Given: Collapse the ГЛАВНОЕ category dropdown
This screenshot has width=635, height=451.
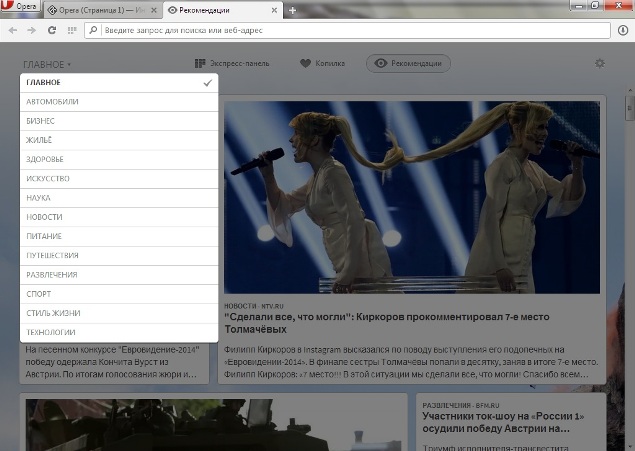Looking at the screenshot, I should 47,64.
